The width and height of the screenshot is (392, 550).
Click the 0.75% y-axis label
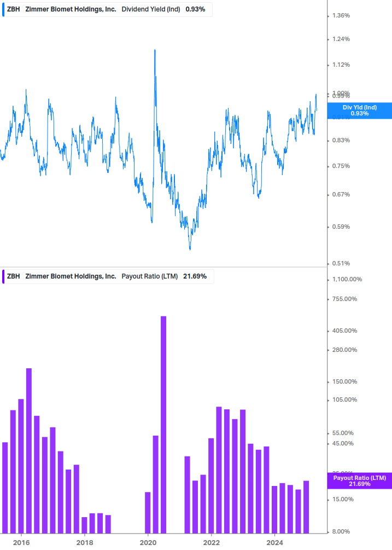click(341, 166)
